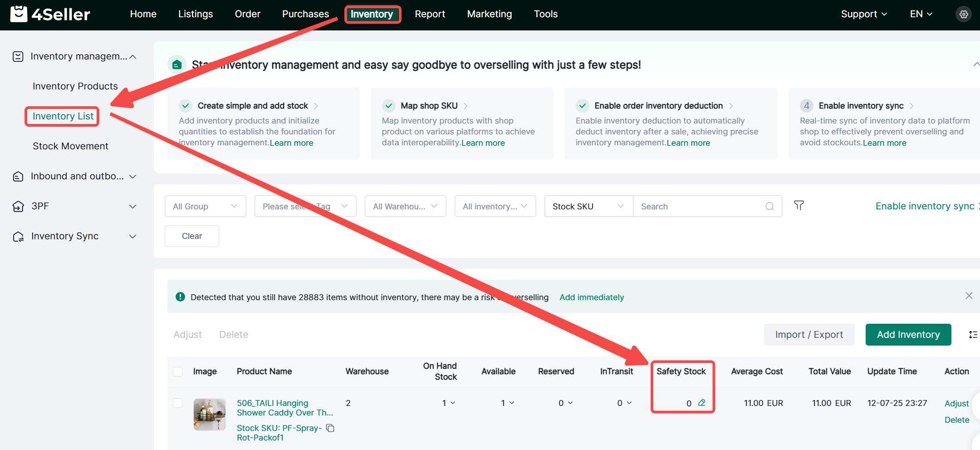
Task: Click the Search input field
Action: 699,207
